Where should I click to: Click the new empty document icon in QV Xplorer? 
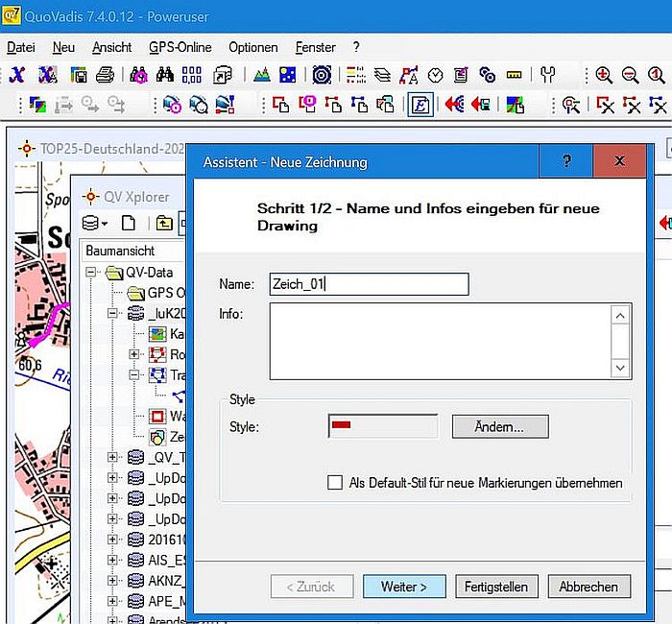click(128, 224)
